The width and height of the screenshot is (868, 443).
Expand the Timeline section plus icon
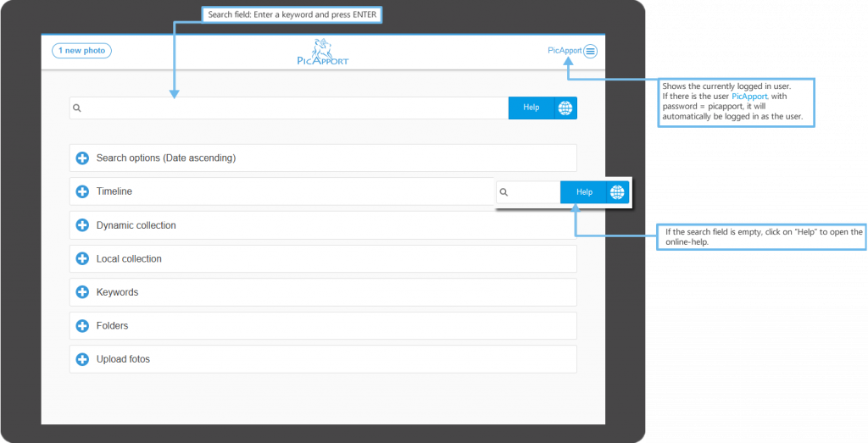coord(82,191)
